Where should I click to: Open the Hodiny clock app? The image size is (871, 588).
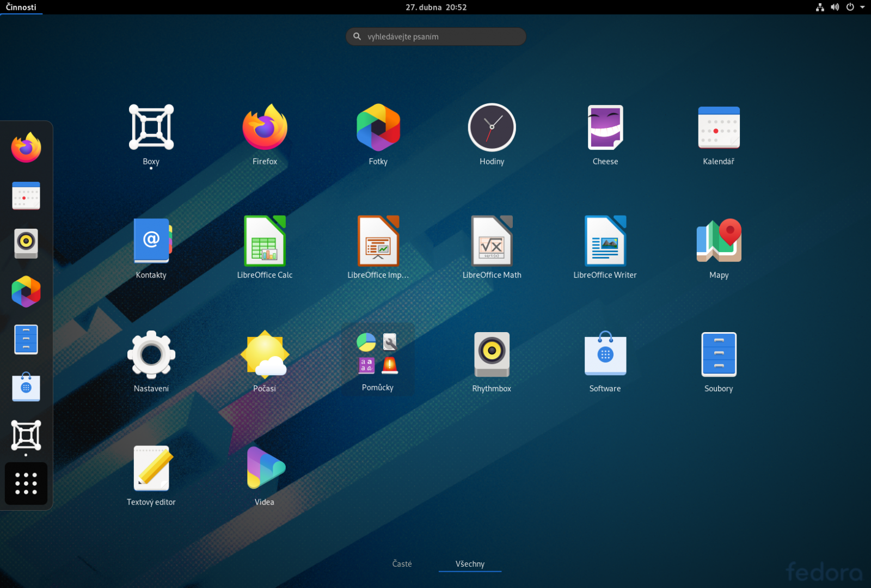(492, 127)
